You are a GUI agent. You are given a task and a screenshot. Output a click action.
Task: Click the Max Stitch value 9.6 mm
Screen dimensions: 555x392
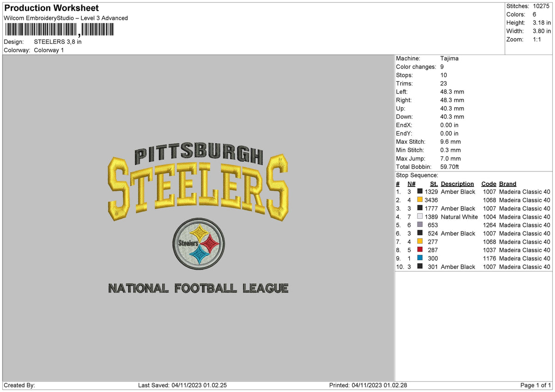(450, 141)
